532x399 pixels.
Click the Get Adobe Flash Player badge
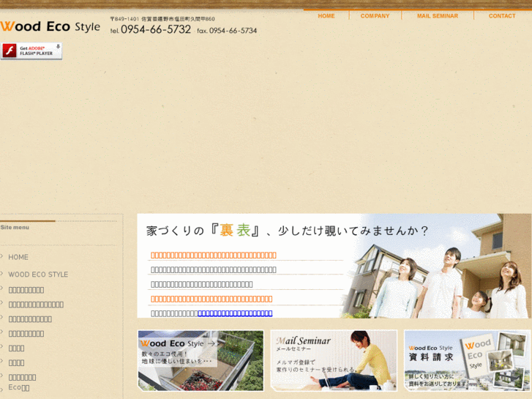[31, 51]
